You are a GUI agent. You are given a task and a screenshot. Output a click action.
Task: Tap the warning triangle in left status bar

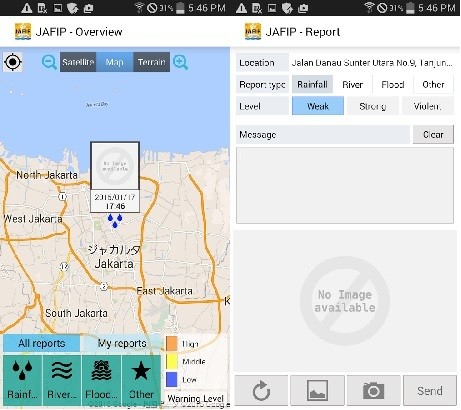pos(26,8)
